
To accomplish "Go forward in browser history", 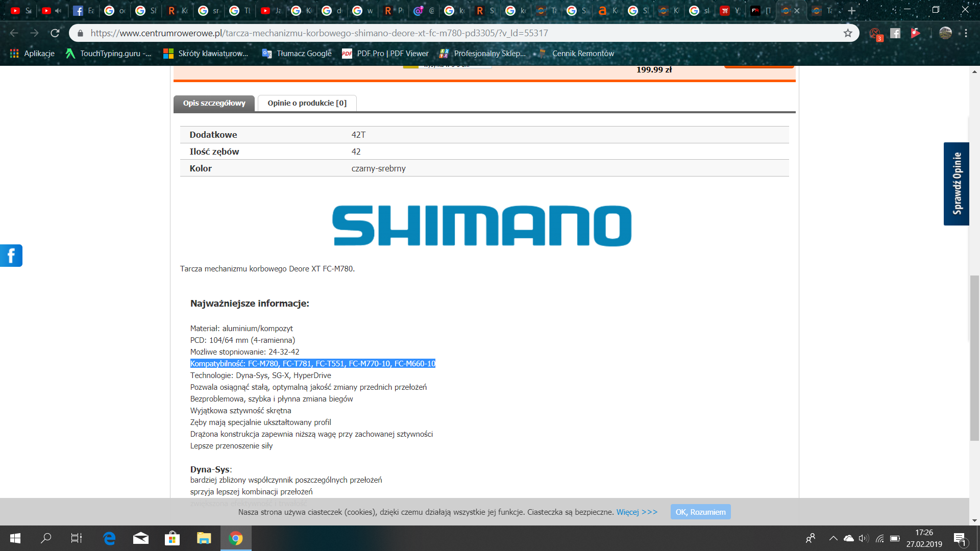I will 34,33.
